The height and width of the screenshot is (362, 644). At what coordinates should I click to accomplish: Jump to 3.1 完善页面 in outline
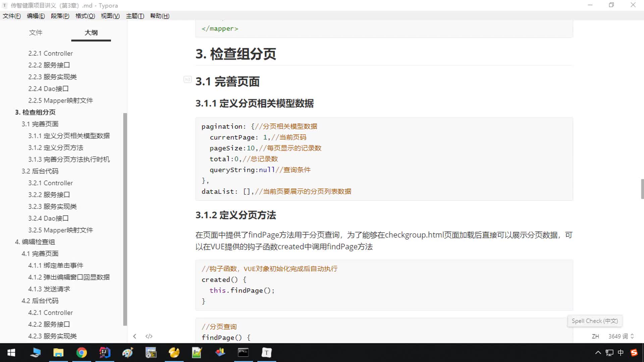pos(40,124)
